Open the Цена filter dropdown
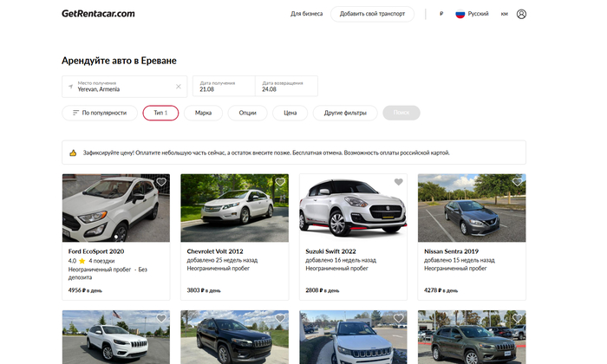607x364 pixels. (x=290, y=113)
